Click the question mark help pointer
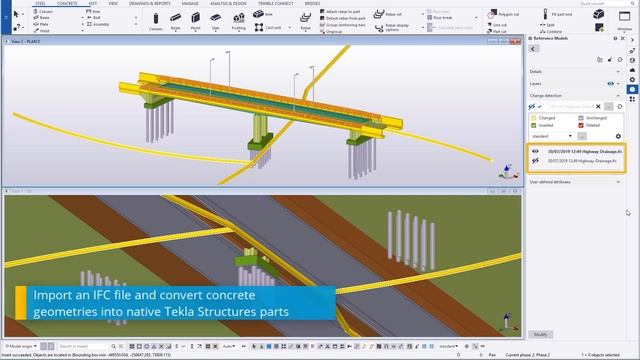The height and width of the screenshot is (360, 640). click(16, 27)
